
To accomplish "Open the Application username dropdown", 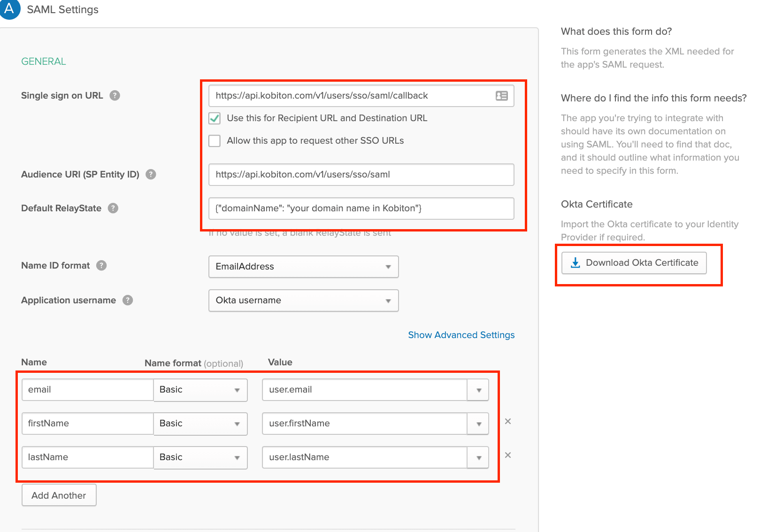I will (x=304, y=301).
